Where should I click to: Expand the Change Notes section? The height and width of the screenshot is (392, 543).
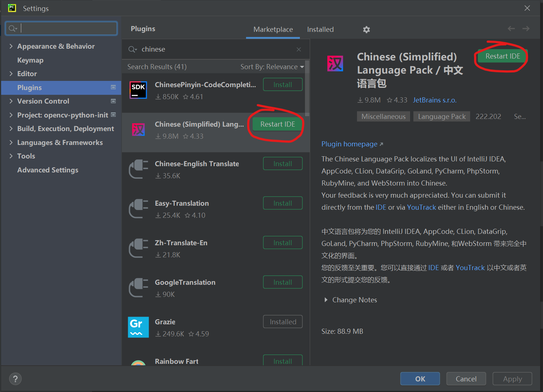[326, 300]
